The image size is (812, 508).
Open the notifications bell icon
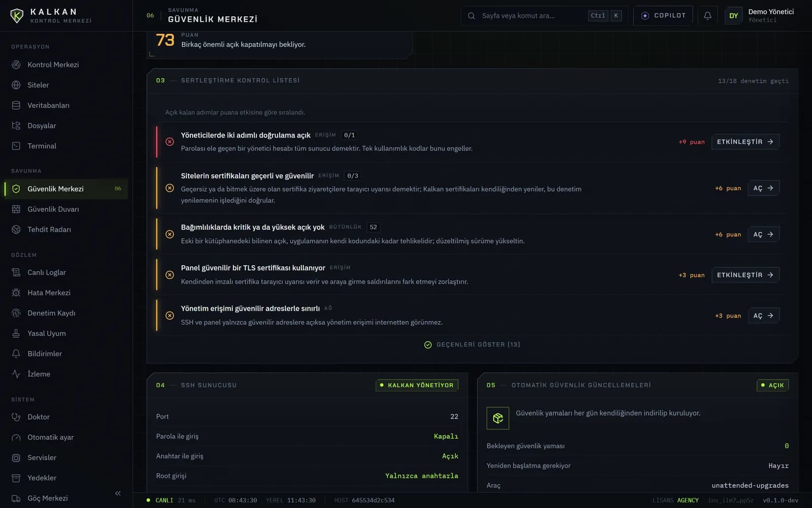point(707,16)
